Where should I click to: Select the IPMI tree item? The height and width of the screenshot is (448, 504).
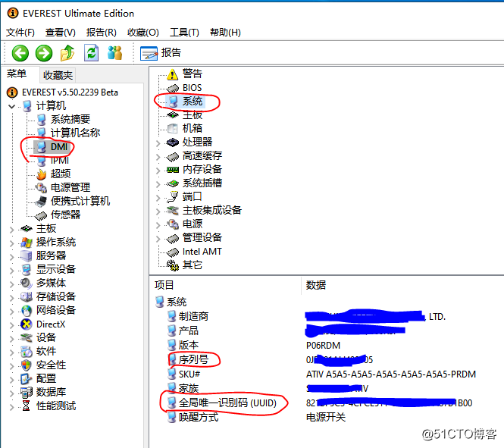coord(60,160)
